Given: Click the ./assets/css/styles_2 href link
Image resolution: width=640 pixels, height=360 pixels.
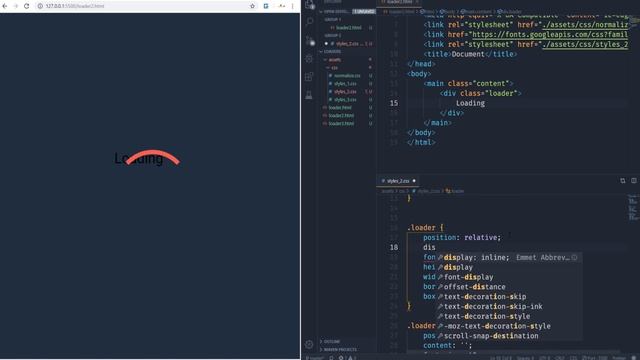Looking at the screenshot, I should pos(585,44).
